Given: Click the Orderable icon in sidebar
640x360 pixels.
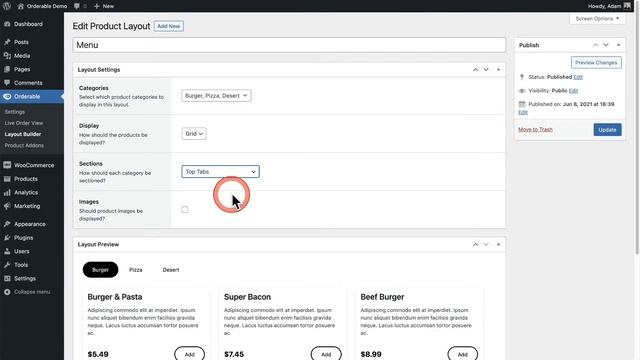Looking at the screenshot, I should pos(7,97).
